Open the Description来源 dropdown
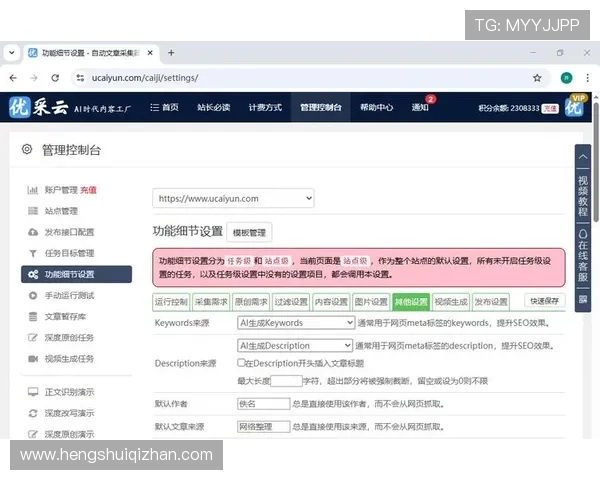This screenshot has width=600, height=480. pyautogui.click(x=295, y=346)
